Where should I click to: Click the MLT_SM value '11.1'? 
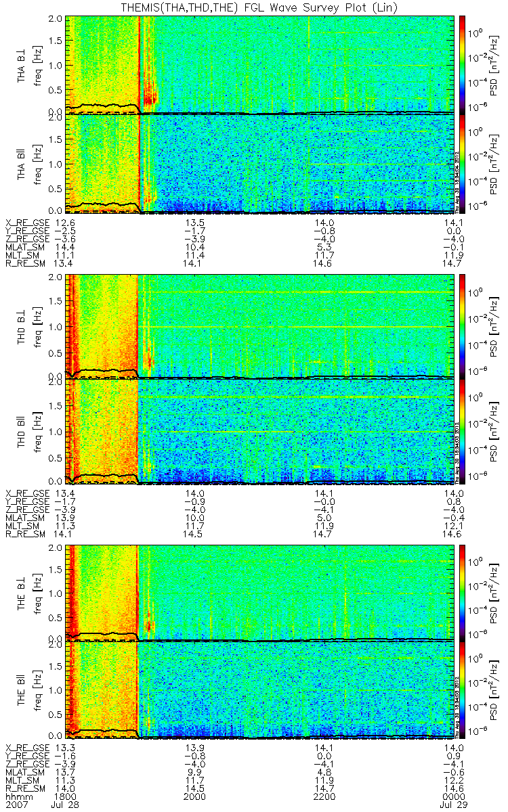[x=64, y=257]
